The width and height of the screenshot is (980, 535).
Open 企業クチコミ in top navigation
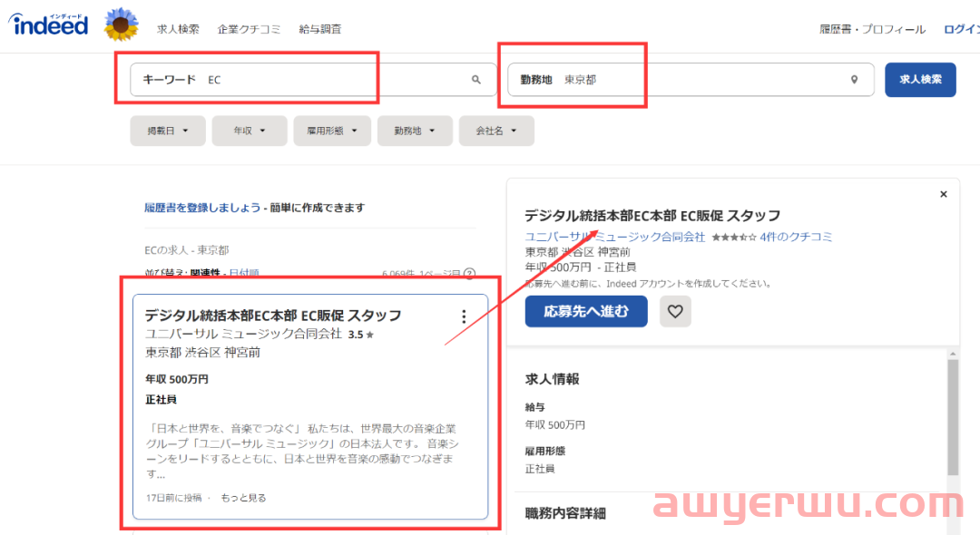pyautogui.click(x=249, y=29)
